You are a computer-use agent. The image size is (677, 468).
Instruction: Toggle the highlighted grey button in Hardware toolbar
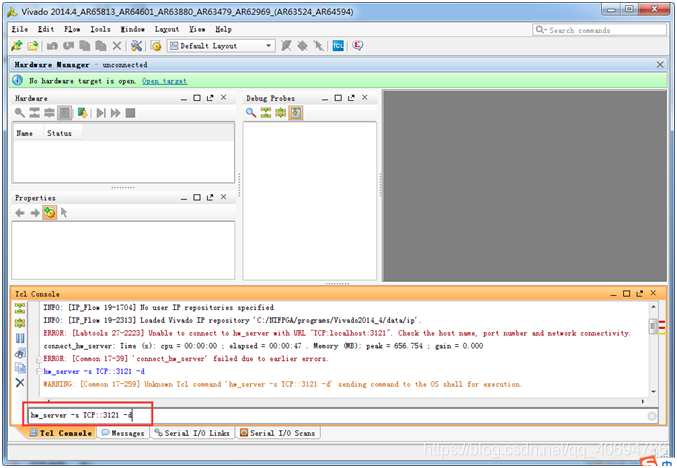click(x=65, y=113)
